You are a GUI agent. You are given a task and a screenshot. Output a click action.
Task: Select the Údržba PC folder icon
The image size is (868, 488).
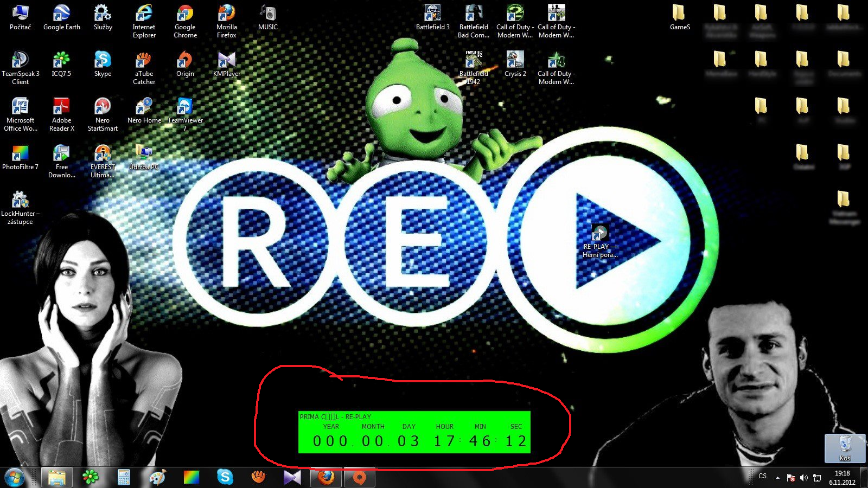(x=144, y=157)
